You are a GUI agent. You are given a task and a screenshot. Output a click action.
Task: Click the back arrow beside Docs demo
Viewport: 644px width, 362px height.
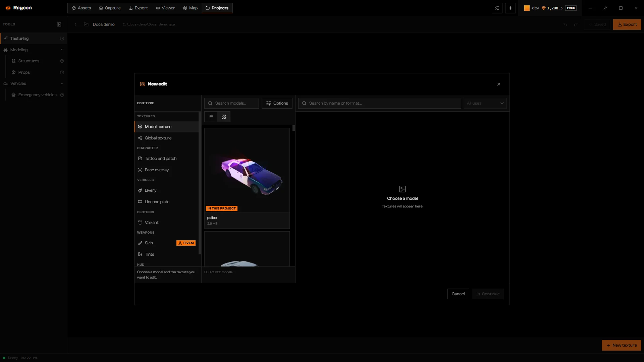tap(75, 24)
